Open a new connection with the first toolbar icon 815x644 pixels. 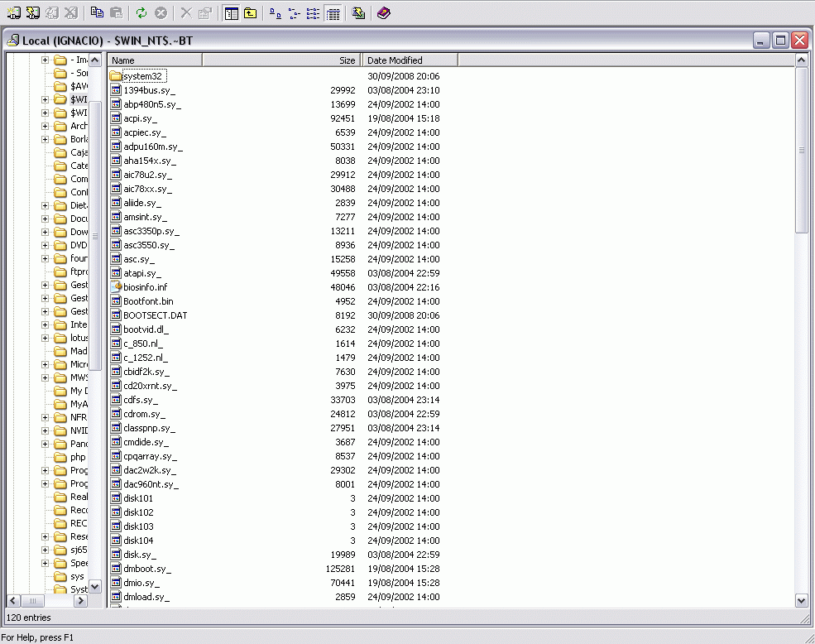(14, 13)
